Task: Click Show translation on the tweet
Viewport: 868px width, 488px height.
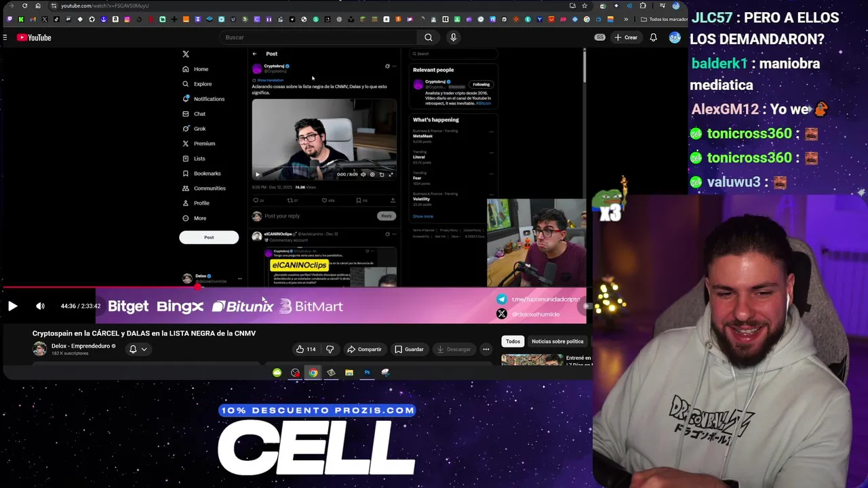Action: click(x=270, y=80)
